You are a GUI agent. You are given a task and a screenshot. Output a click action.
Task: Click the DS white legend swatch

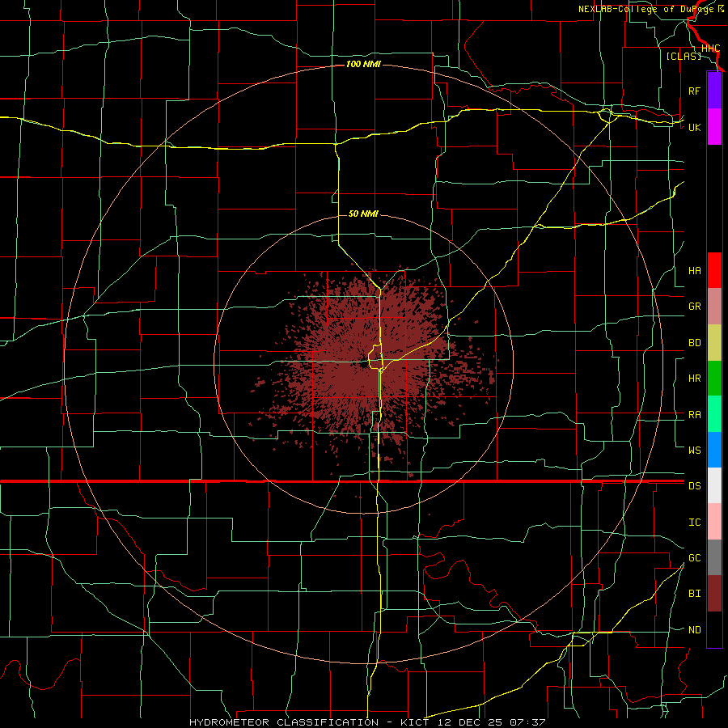coord(714,485)
